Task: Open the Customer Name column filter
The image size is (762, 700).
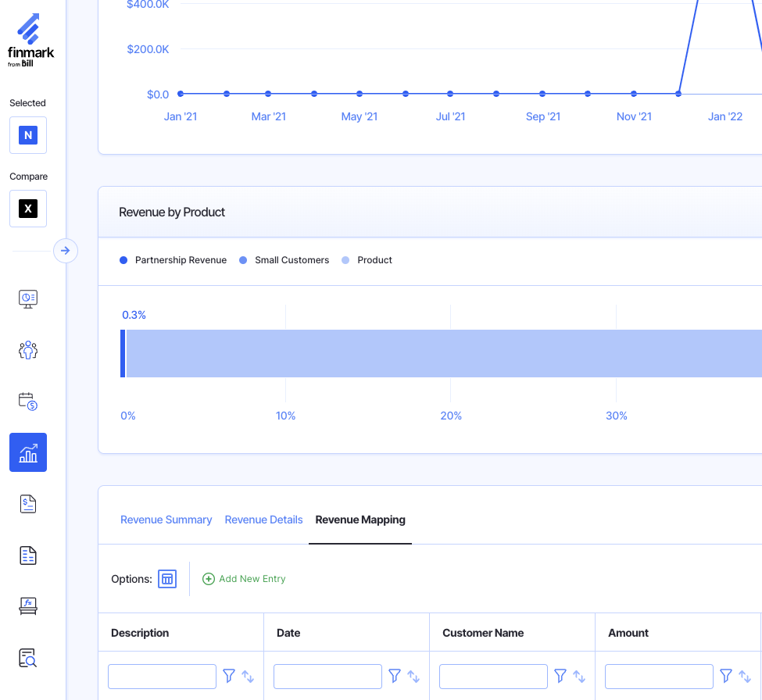Action: click(560, 676)
